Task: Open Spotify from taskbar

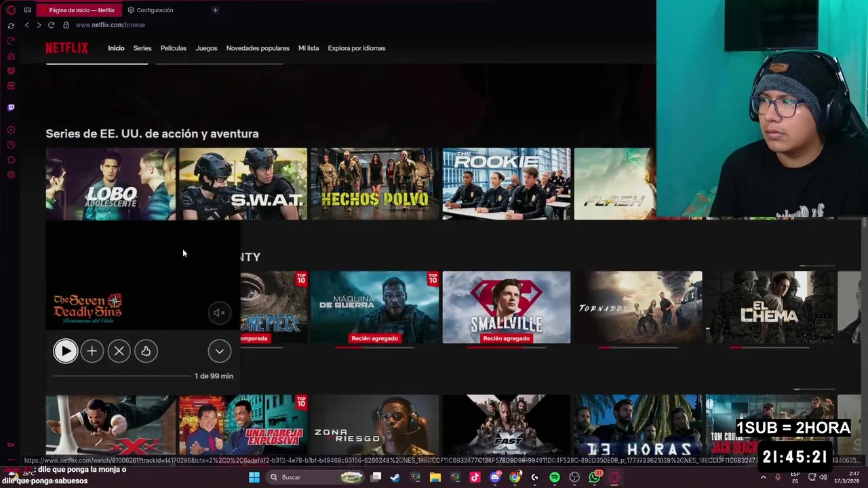Action: click(x=555, y=477)
